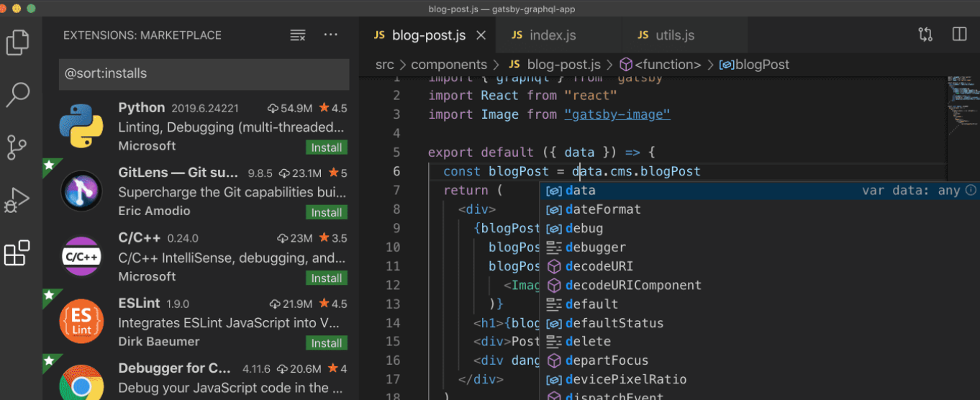The width and height of the screenshot is (980, 400).
Task: Select the default keyword suggestion
Action: (x=760, y=304)
